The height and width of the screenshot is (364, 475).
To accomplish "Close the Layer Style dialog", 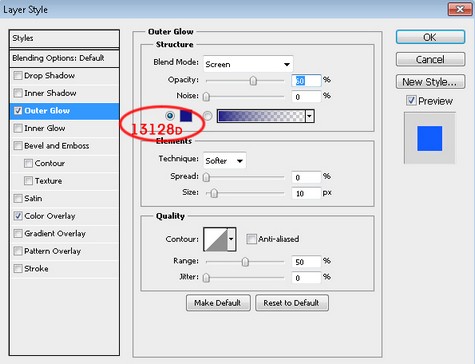I will (x=460, y=9).
